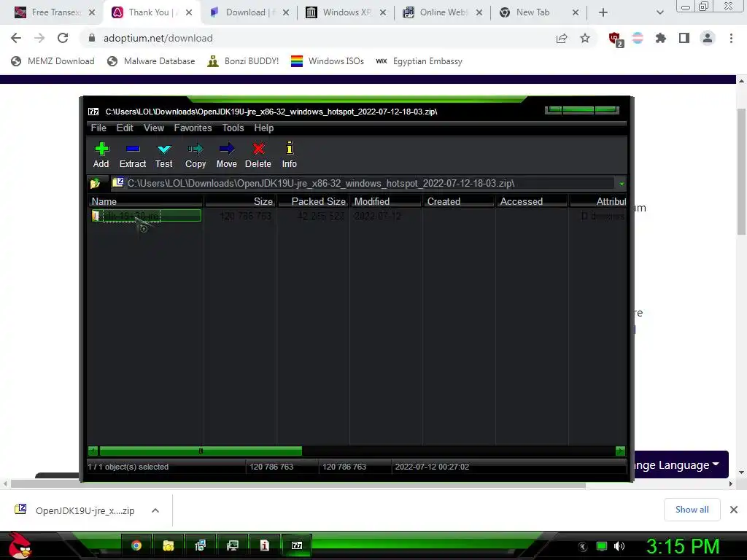Go back in the browser
The image size is (747, 560).
pos(16,38)
